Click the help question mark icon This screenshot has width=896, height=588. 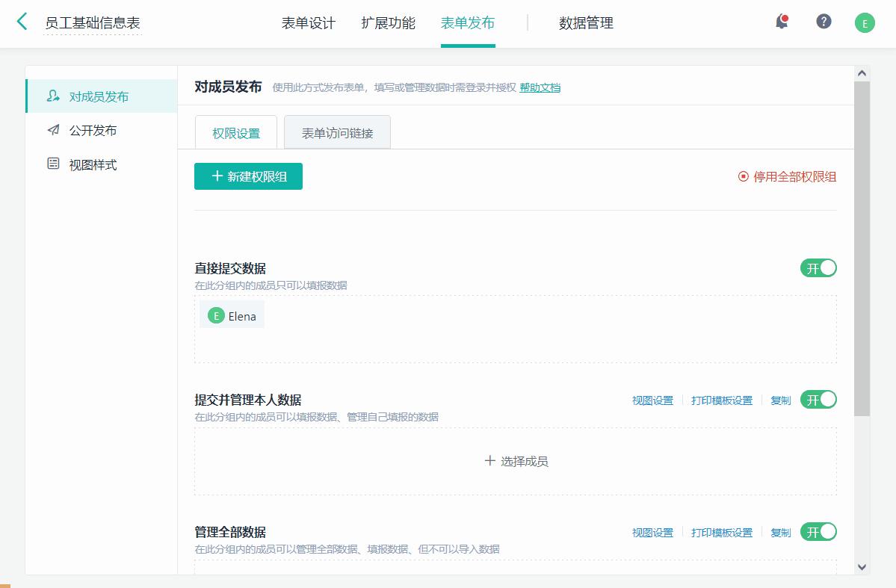pos(824,22)
